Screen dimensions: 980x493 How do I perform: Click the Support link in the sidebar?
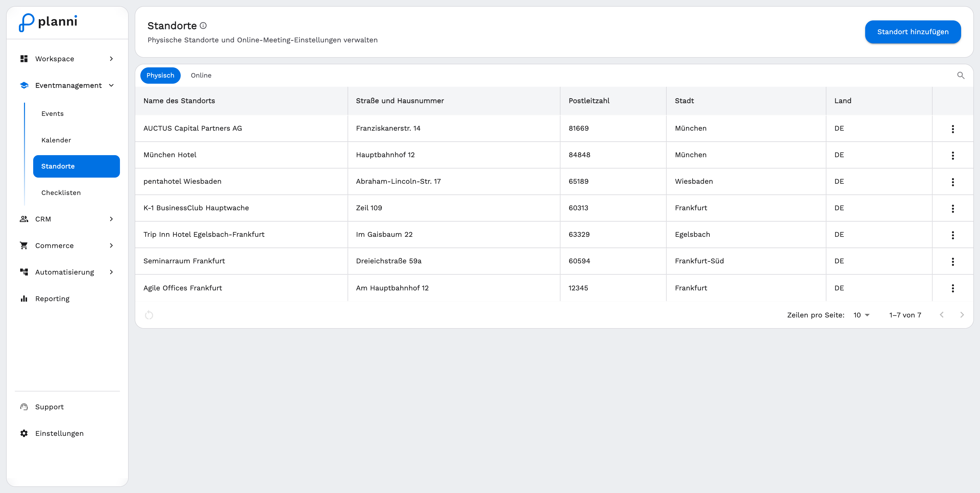click(50, 407)
